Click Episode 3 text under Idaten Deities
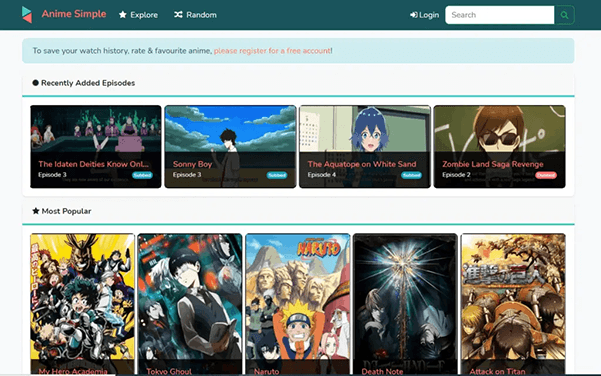This screenshot has width=601, height=376. (x=52, y=175)
